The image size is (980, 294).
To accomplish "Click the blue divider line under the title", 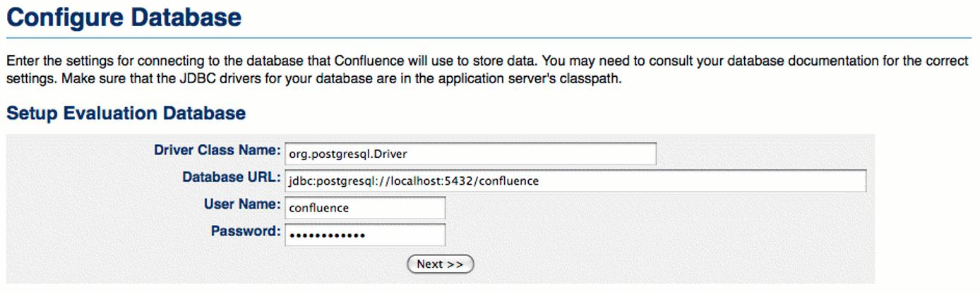I will [489, 38].
